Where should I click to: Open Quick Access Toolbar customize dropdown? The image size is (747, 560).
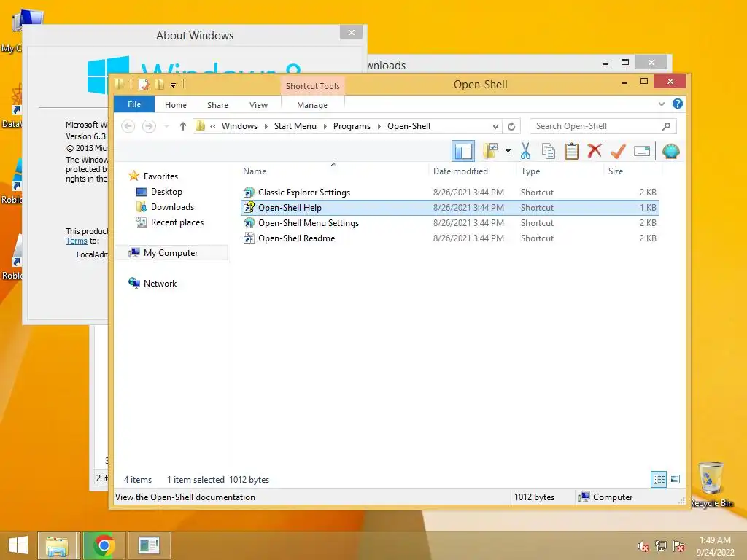(x=174, y=85)
